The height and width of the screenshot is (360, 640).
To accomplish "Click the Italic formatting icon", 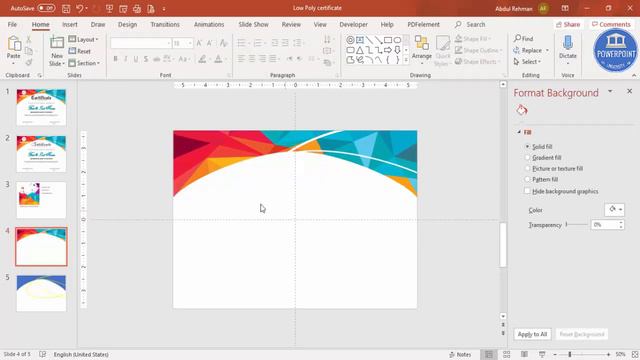I will (x=126, y=59).
